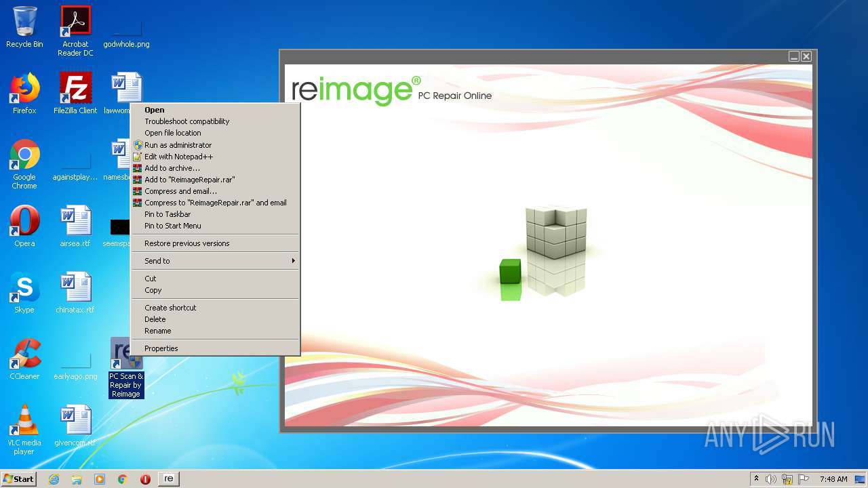Choose Delete from the context menu

pyautogui.click(x=215, y=319)
